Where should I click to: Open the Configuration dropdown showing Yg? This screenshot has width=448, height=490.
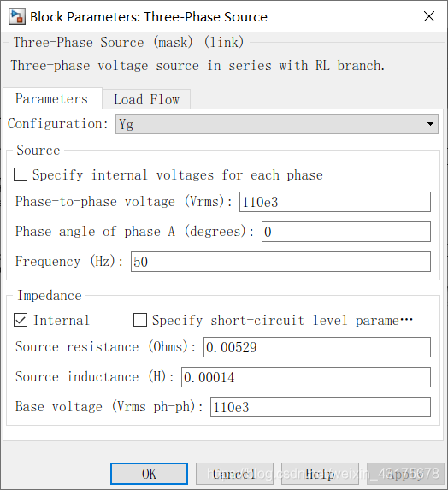(x=277, y=124)
